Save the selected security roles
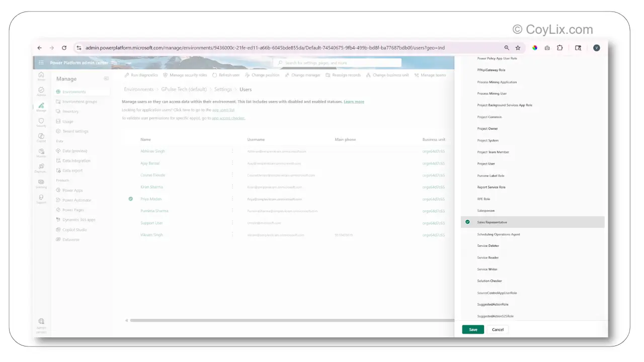Image resolution: width=644 pixels, height=362 pixels. click(x=472, y=329)
